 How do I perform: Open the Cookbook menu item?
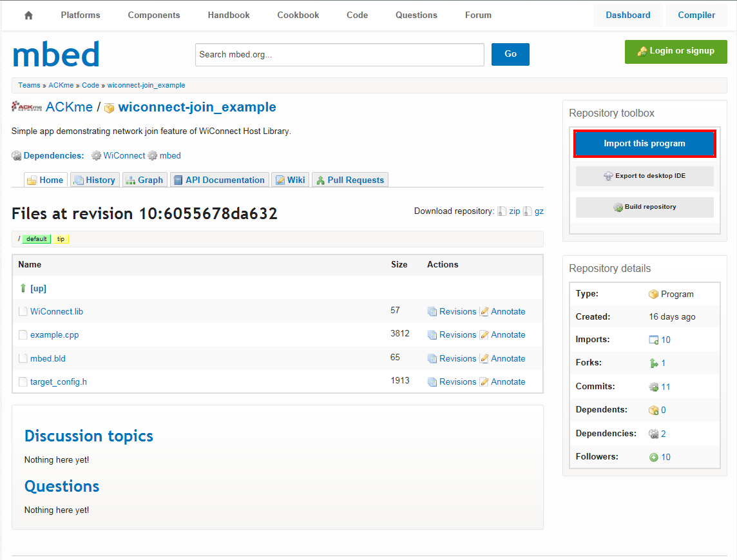[x=298, y=15]
